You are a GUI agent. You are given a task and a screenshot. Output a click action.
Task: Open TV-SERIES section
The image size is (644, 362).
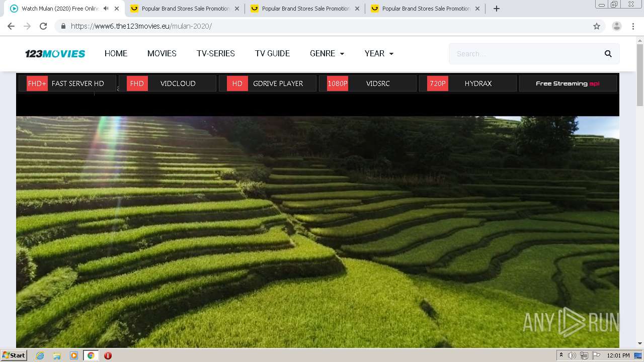coord(216,54)
